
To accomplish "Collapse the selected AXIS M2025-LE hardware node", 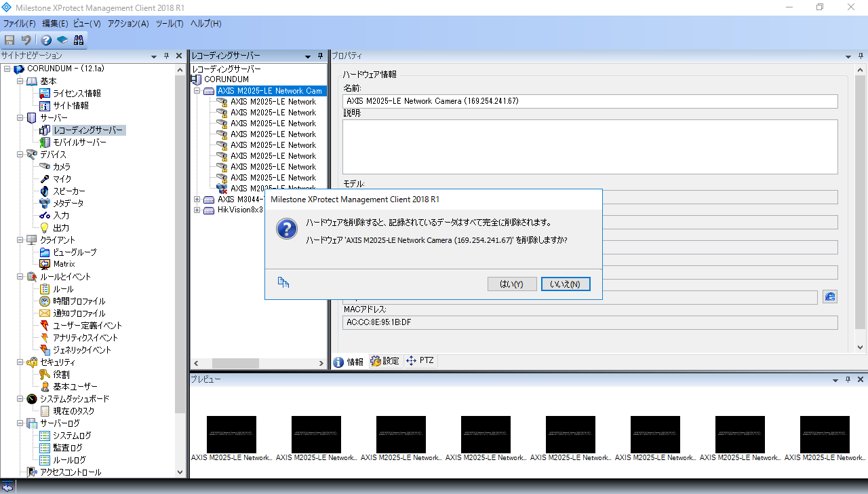I will pos(197,91).
